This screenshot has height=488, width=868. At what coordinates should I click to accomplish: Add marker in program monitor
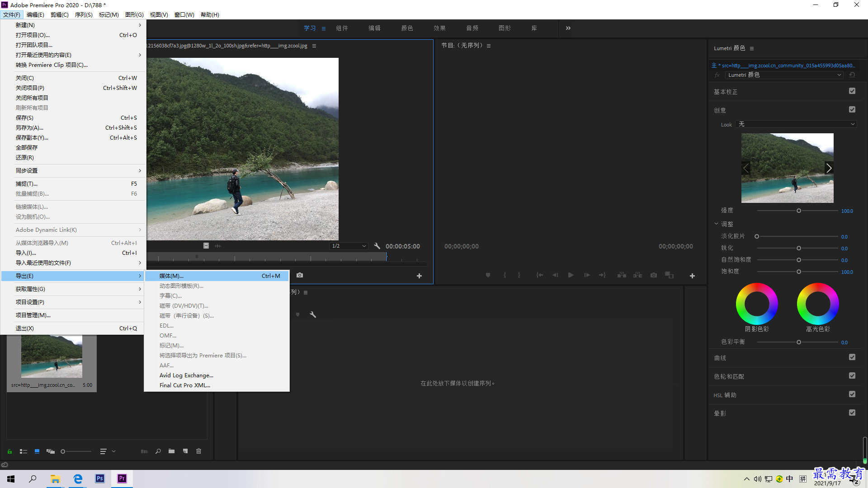point(488,275)
